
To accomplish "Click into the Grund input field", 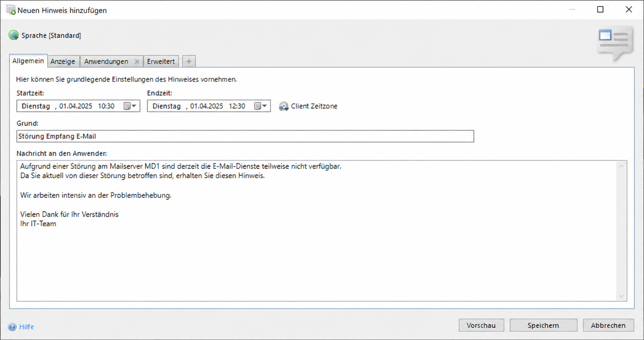I will coord(245,136).
